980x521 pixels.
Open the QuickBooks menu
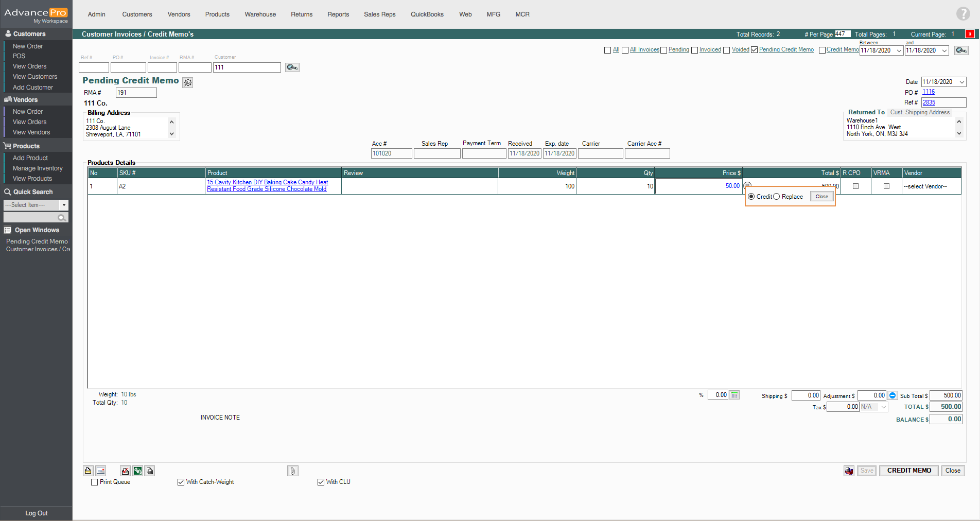(427, 14)
